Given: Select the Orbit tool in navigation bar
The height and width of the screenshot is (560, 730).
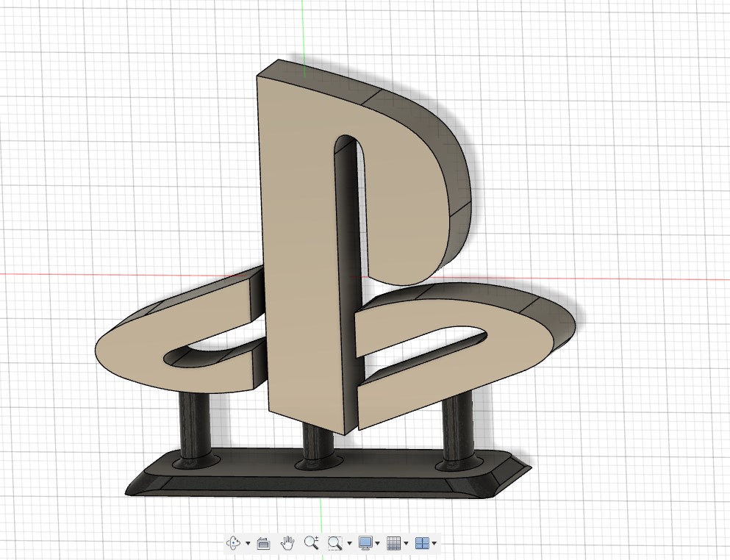Looking at the screenshot, I should (233, 543).
